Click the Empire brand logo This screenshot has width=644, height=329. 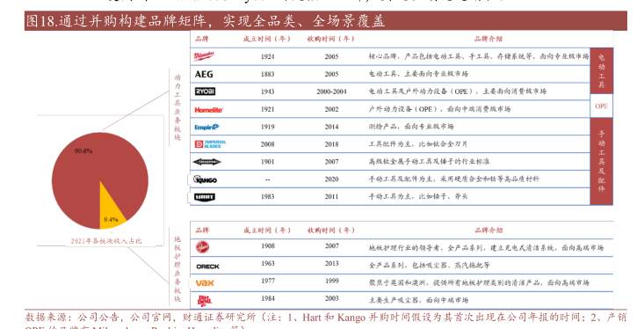pyautogui.click(x=206, y=127)
